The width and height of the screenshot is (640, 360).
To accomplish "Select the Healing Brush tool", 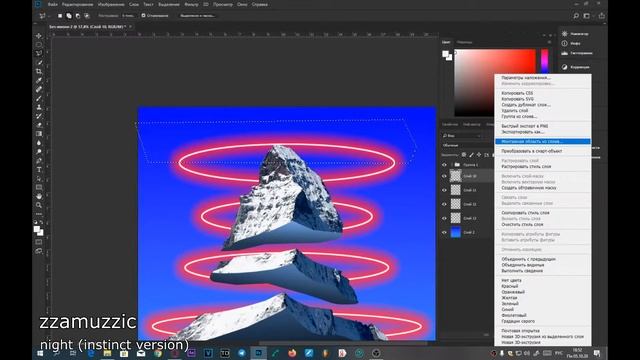I will (39, 89).
